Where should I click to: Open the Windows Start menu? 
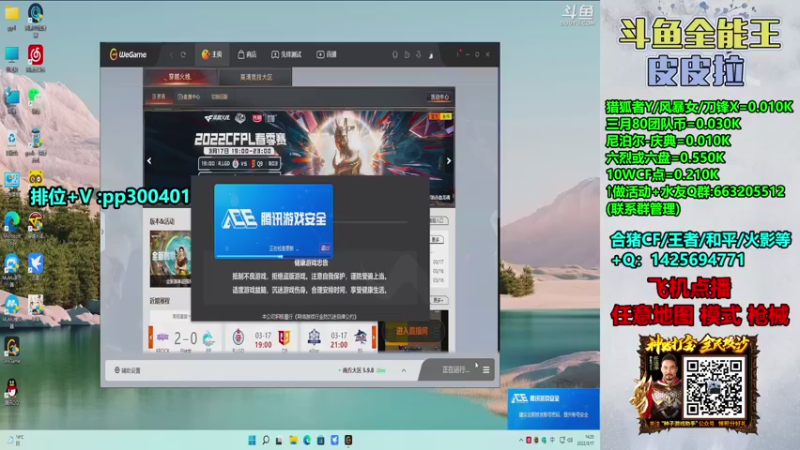point(252,440)
